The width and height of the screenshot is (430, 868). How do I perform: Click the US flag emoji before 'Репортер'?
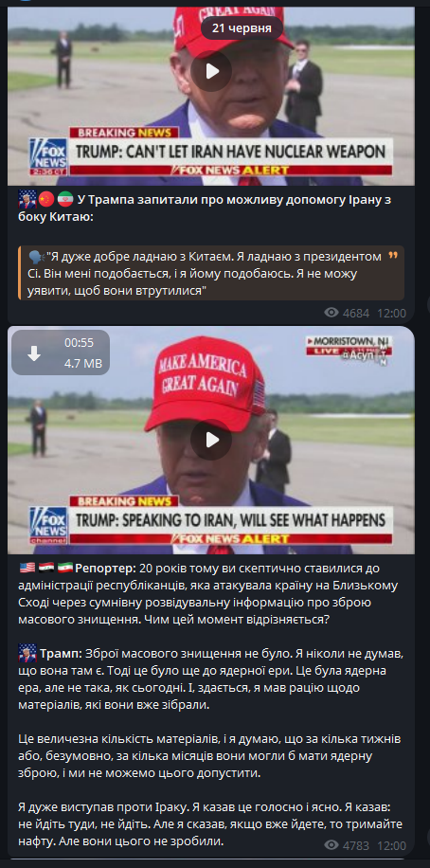tap(27, 568)
